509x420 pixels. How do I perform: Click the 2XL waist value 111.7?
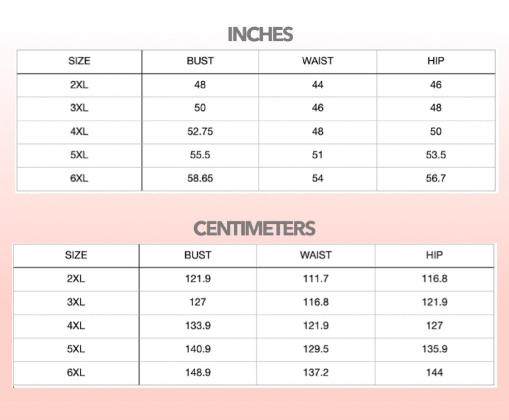click(316, 278)
